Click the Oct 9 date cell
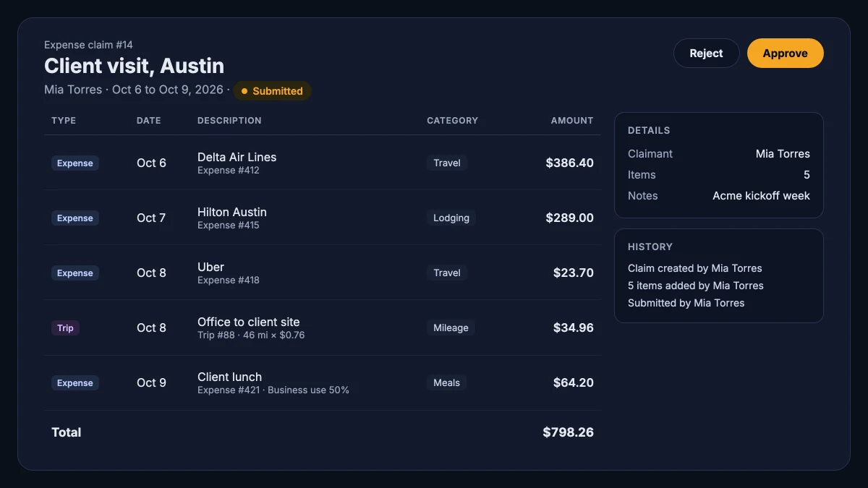Image resolution: width=868 pixels, height=488 pixels. (x=151, y=383)
